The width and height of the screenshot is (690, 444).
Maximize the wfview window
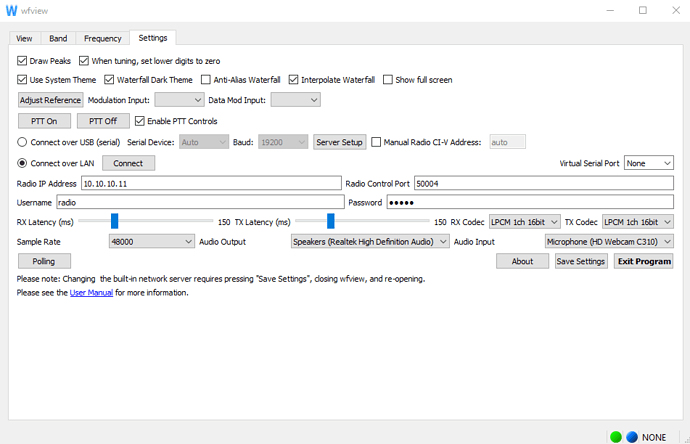(643, 10)
